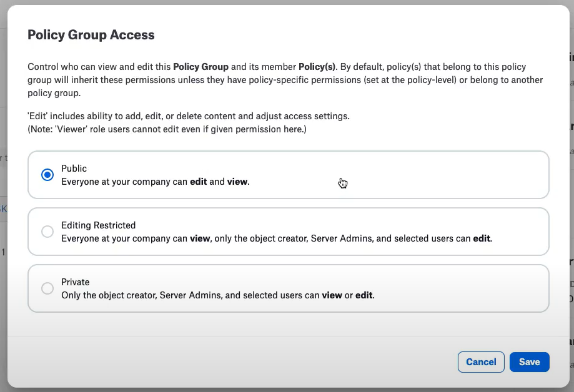Click the 'Public' option label text
Viewport: 574px width, 392px height.
pyautogui.click(x=74, y=169)
